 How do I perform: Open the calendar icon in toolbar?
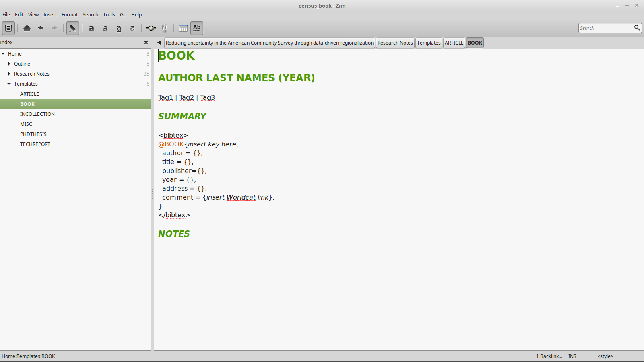[x=183, y=28]
